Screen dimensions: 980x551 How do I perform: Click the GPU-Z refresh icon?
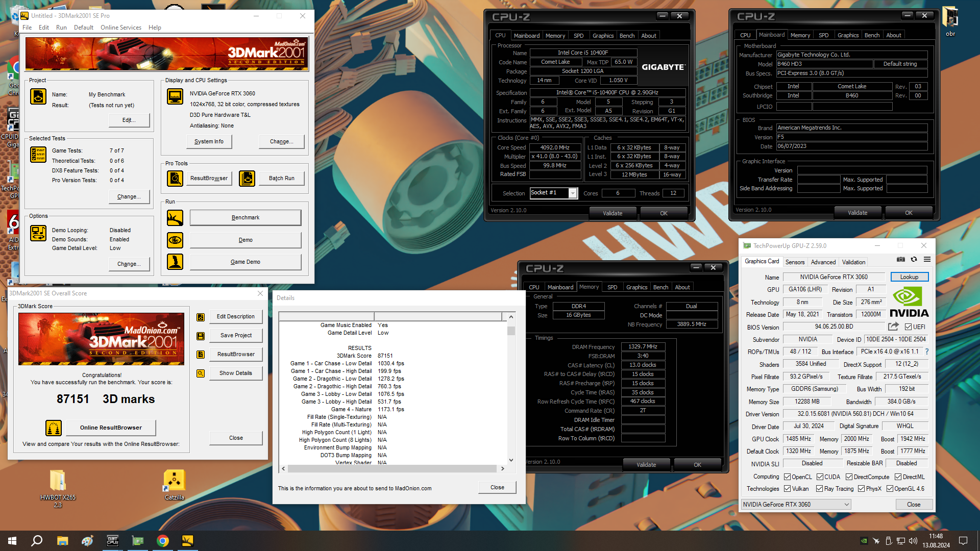point(914,260)
